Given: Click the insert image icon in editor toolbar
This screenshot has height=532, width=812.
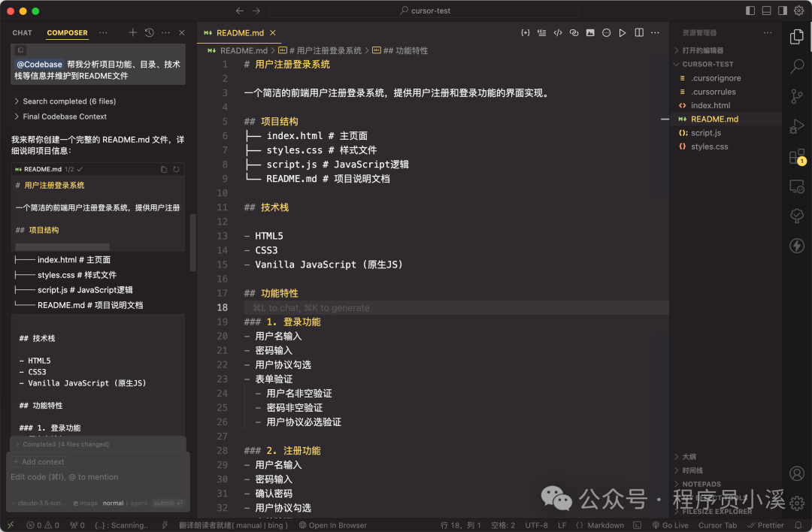Looking at the screenshot, I should click(590, 33).
